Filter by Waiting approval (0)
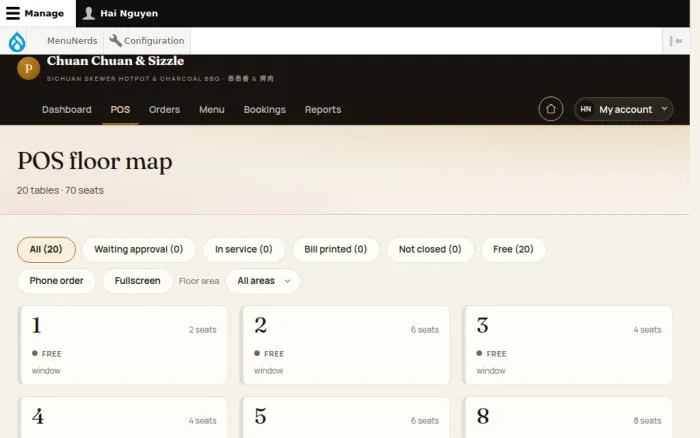 (139, 249)
